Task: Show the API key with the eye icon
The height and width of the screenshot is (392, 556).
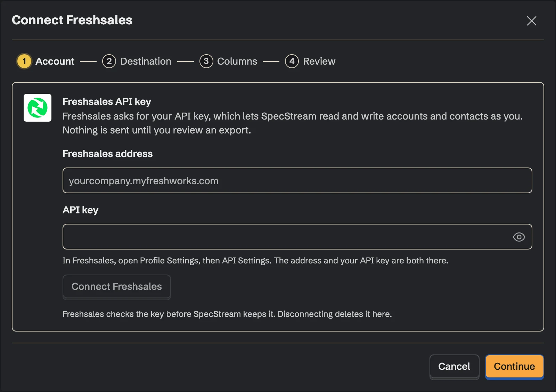Action: (x=519, y=237)
